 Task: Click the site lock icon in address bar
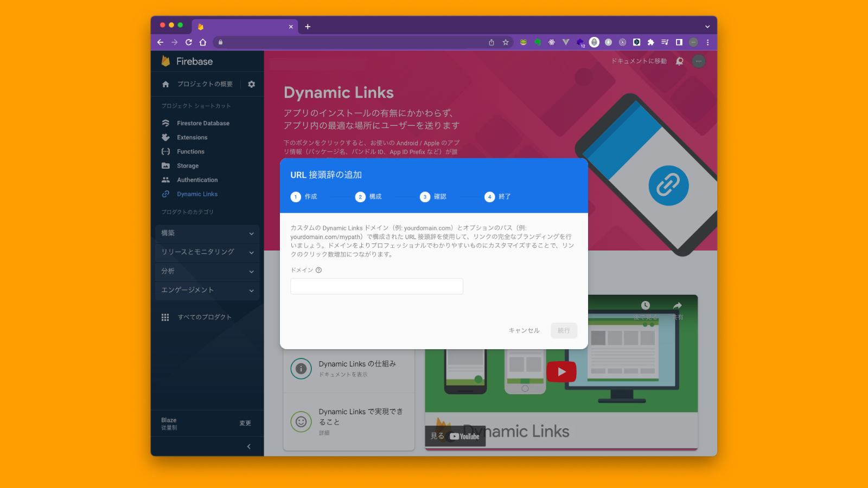point(220,42)
